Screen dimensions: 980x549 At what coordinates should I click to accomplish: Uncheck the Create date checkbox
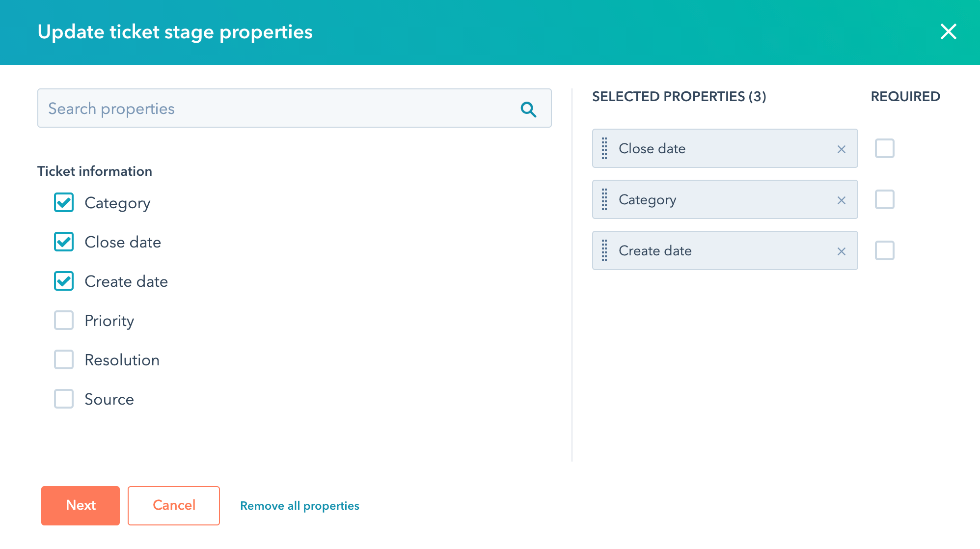click(64, 281)
